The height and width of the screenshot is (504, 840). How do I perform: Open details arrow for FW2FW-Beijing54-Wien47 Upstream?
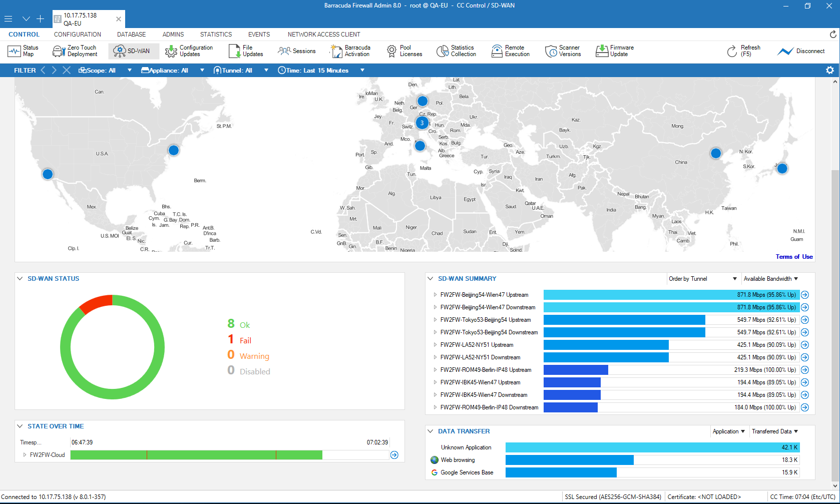pyautogui.click(x=805, y=295)
